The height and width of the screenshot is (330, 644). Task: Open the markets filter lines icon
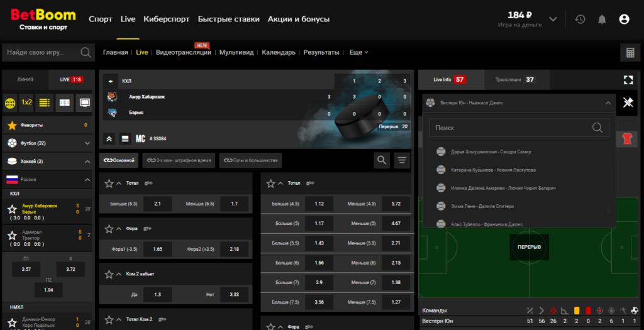click(402, 160)
